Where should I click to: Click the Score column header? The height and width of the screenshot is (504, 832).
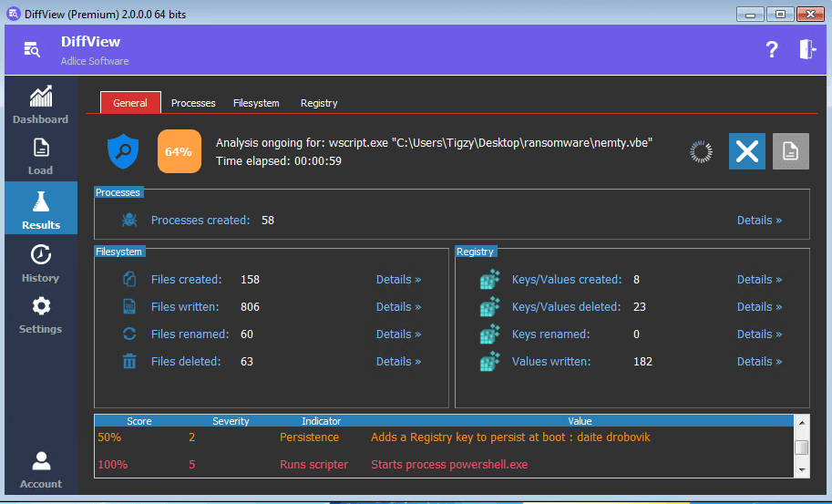point(139,421)
